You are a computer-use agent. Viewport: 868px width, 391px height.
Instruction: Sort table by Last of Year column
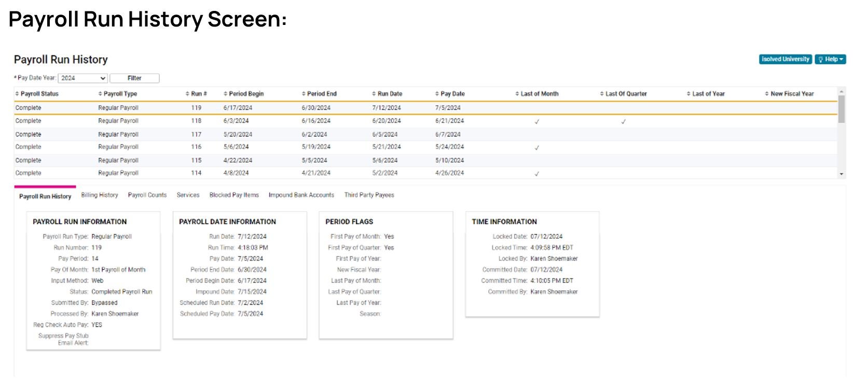pos(706,94)
